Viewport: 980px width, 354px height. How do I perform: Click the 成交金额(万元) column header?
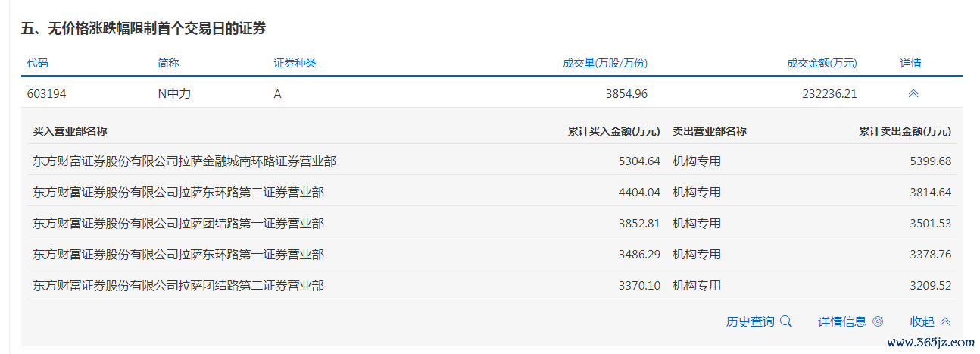pos(822,63)
